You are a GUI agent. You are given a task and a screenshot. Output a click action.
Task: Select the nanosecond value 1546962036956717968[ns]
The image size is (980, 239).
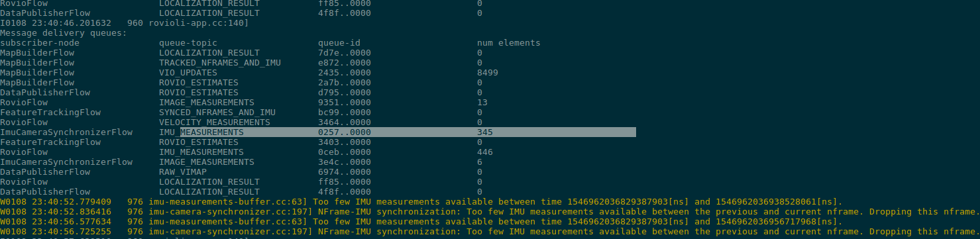pos(773,222)
